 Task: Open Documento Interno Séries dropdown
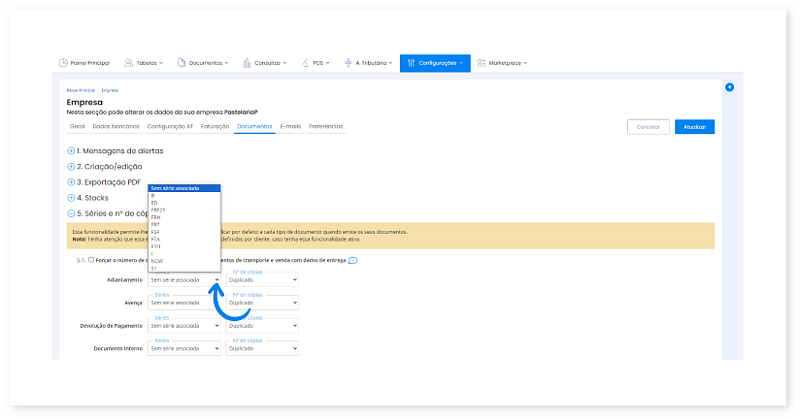184,349
